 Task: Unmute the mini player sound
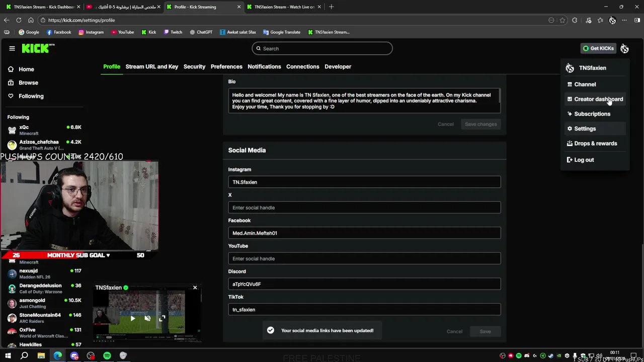[x=147, y=318]
